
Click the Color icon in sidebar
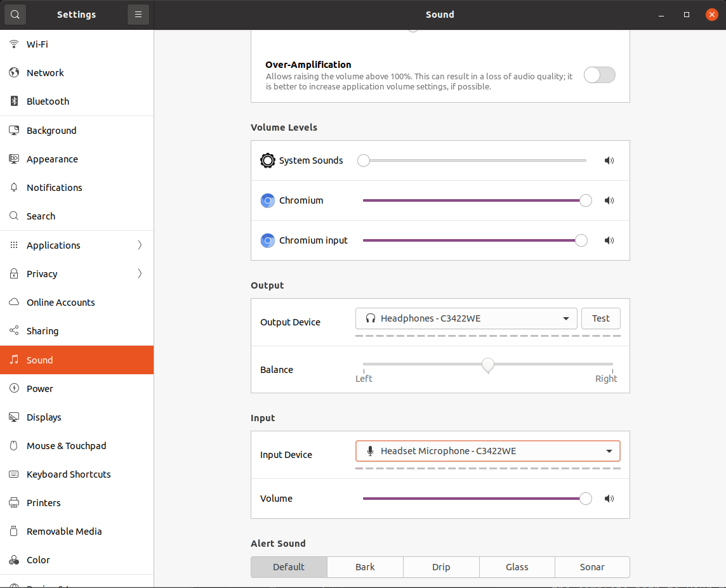pyautogui.click(x=14, y=560)
